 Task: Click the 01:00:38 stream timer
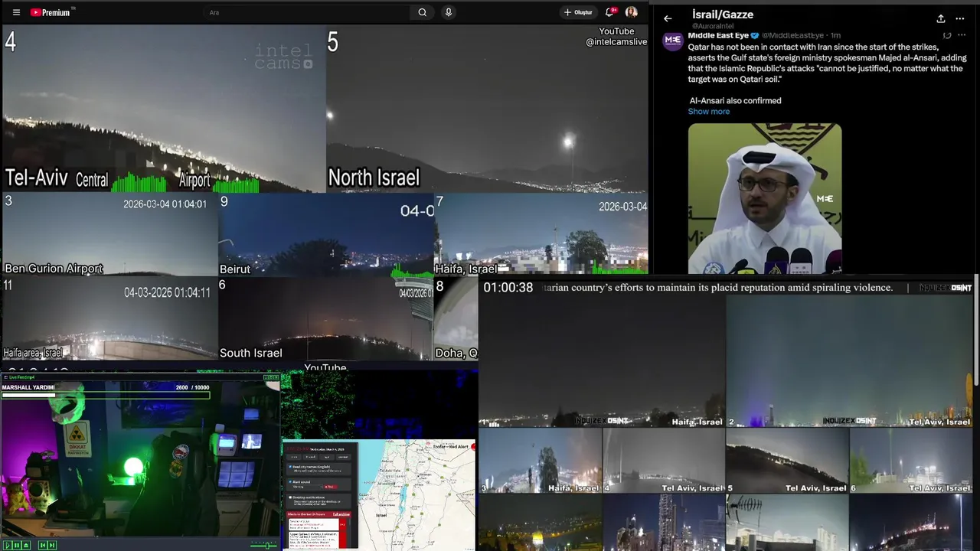pos(508,288)
